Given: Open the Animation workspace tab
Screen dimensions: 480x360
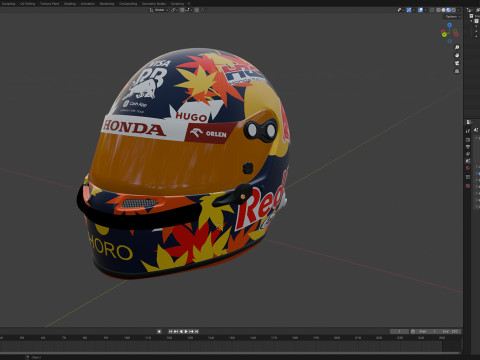Looking at the screenshot, I should [88, 4].
